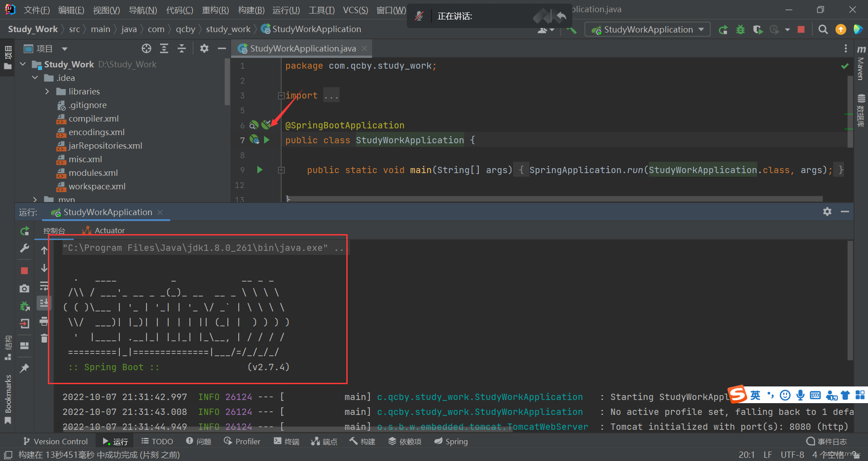Toggle tool window bars at status bar corner
The width and height of the screenshot is (868, 461).
pyautogui.click(x=8, y=455)
